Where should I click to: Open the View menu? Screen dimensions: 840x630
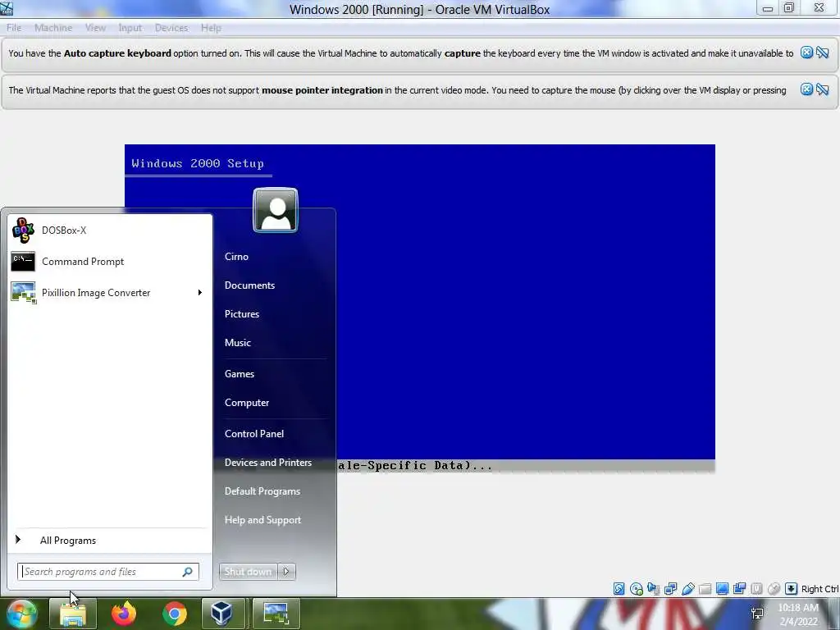coord(95,28)
